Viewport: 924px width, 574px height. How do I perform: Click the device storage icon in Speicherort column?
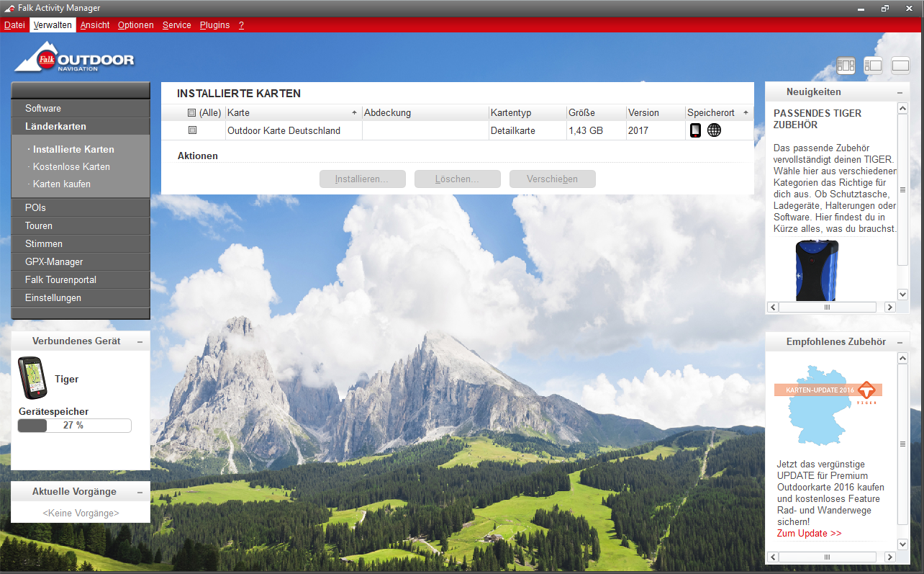(x=695, y=130)
